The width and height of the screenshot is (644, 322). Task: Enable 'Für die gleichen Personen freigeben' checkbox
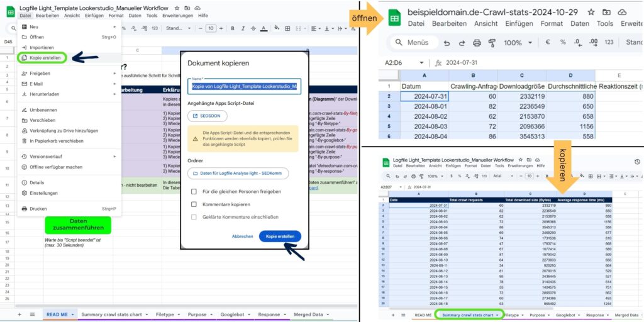point(194,191)
